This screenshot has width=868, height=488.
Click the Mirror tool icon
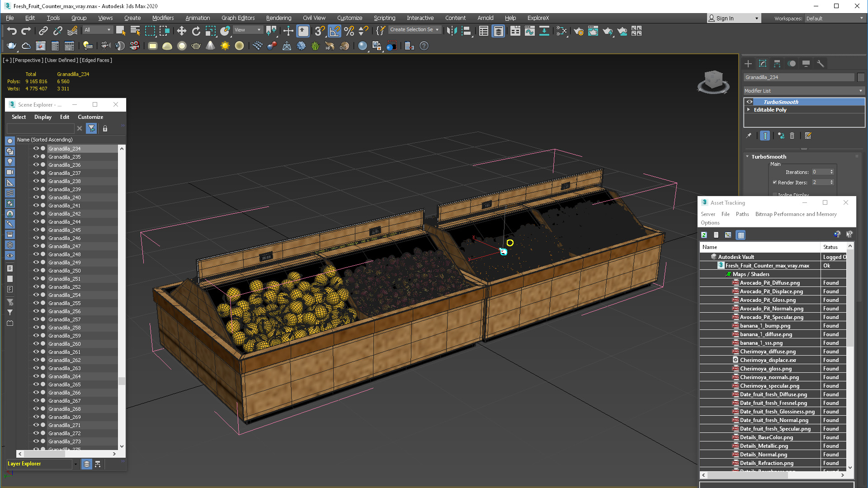452,31
